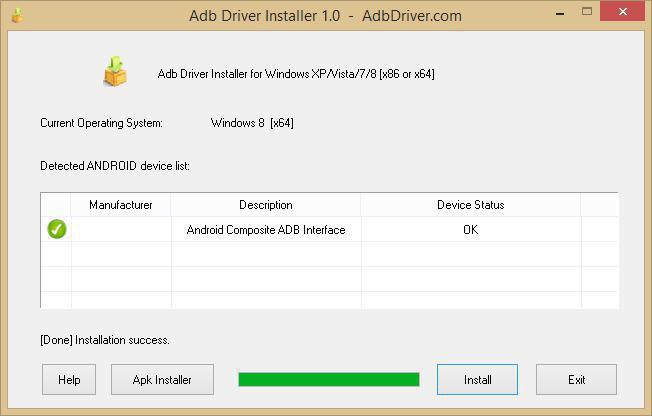The image size is (652, 416).
Task: Open the Help button
Action: coord(69,379)
